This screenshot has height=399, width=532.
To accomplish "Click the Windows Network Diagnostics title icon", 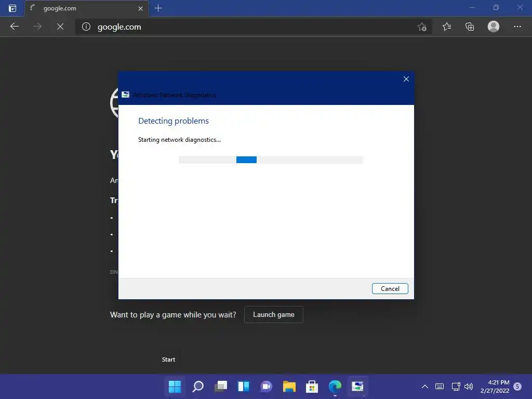I will pos(126,95).
